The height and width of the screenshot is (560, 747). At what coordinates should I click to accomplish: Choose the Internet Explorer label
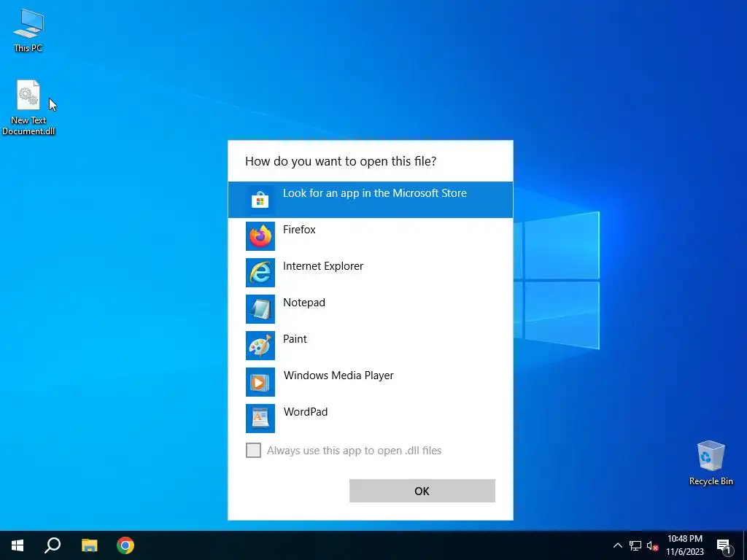tap(323, 265)
